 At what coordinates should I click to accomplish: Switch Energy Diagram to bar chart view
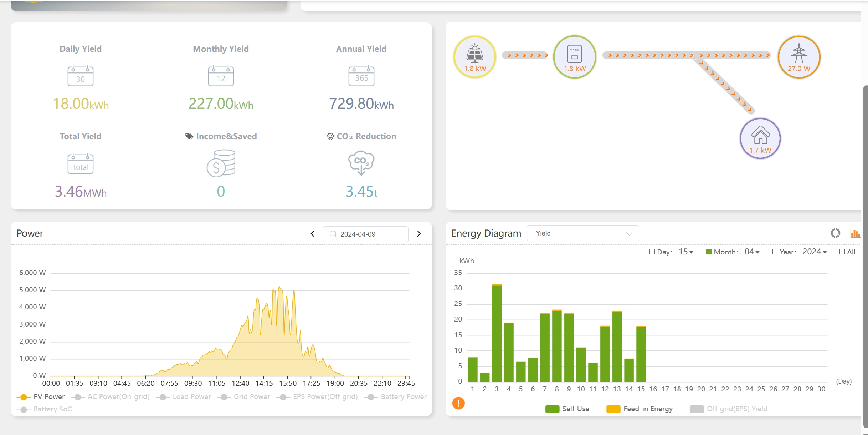coord(855,233)
